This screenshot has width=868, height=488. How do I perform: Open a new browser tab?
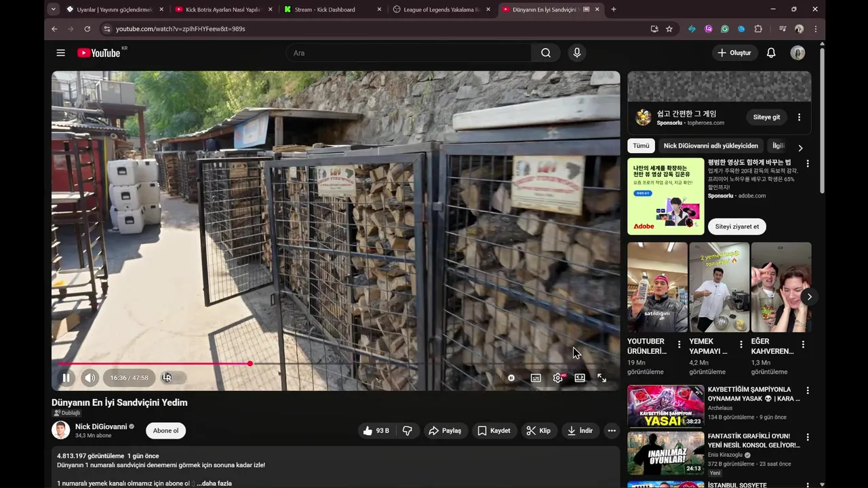click(614, 9)
